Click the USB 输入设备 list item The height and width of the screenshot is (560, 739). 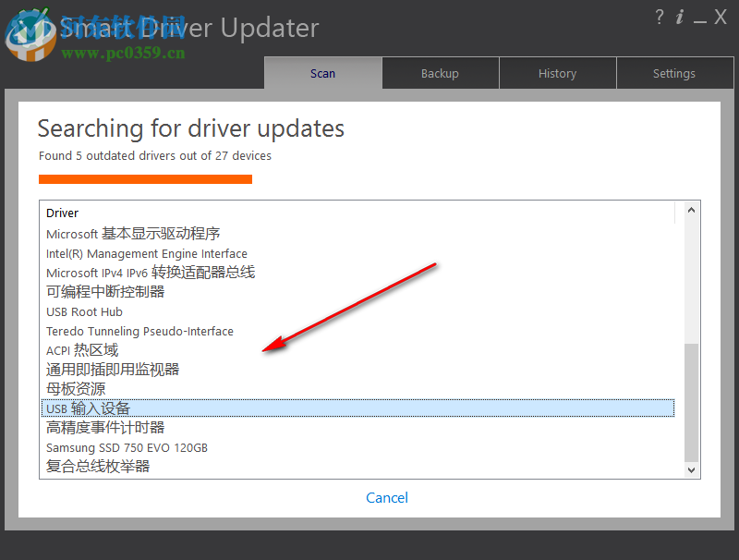(x=88, y=408)
